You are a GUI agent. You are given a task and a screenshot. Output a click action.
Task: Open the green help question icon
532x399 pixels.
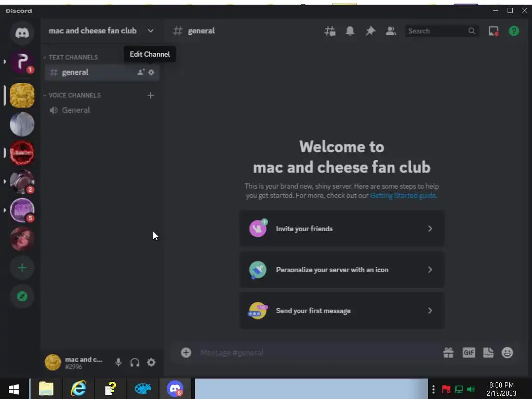514,31
